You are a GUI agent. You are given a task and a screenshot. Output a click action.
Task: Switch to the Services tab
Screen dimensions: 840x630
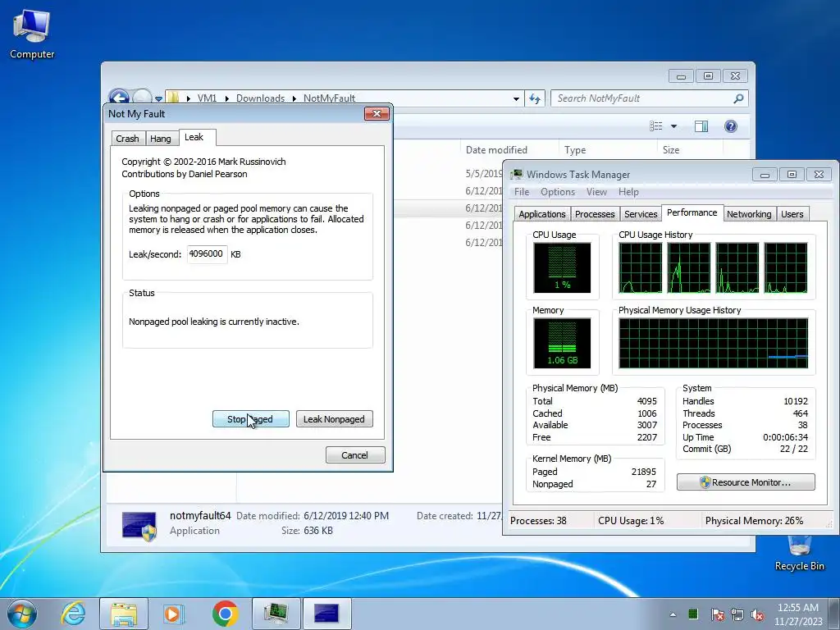pyautogui.click(x=641, y=214)
